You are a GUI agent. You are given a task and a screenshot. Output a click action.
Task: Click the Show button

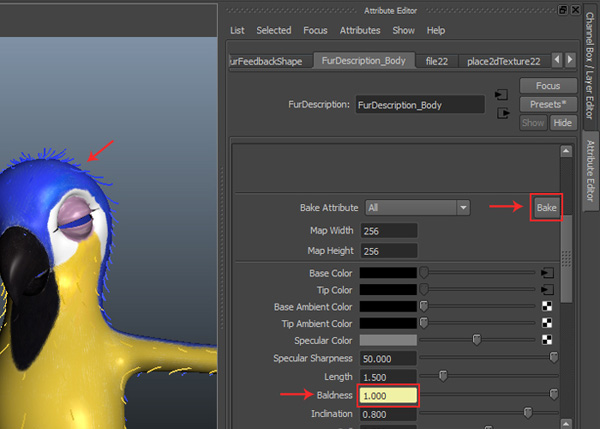click(x=533, y=123)
